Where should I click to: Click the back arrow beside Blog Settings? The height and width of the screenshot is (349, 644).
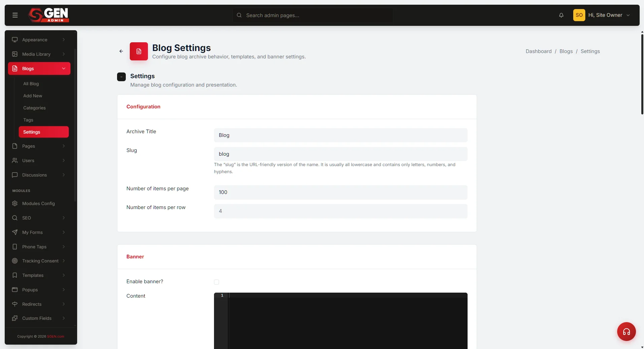tap(121, 51)
